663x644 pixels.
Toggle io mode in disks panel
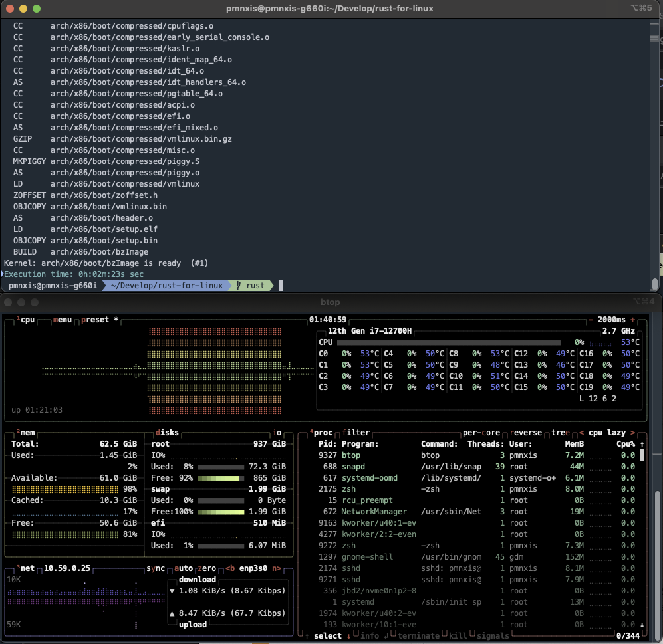point(277,433)
